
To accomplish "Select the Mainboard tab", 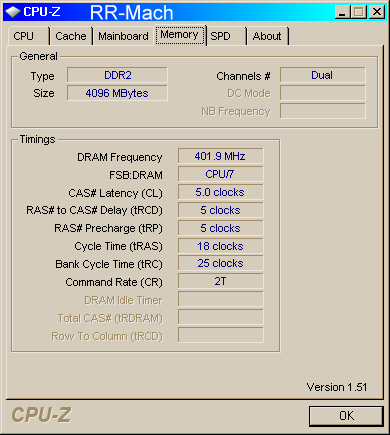I will coord(123,36).
